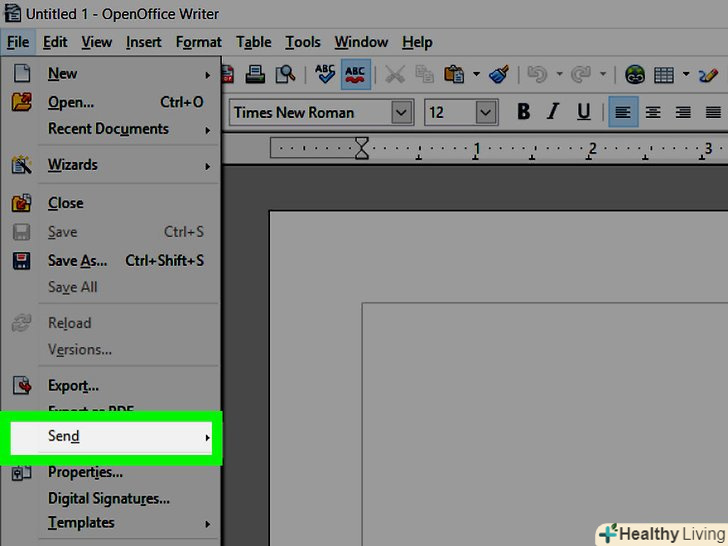Open the Table menu

(x=254, y=42)
